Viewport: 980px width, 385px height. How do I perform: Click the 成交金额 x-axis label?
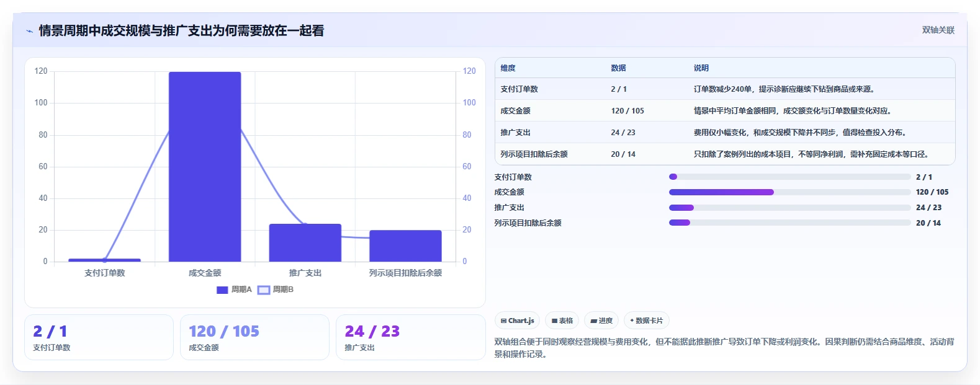coord(205,273)
